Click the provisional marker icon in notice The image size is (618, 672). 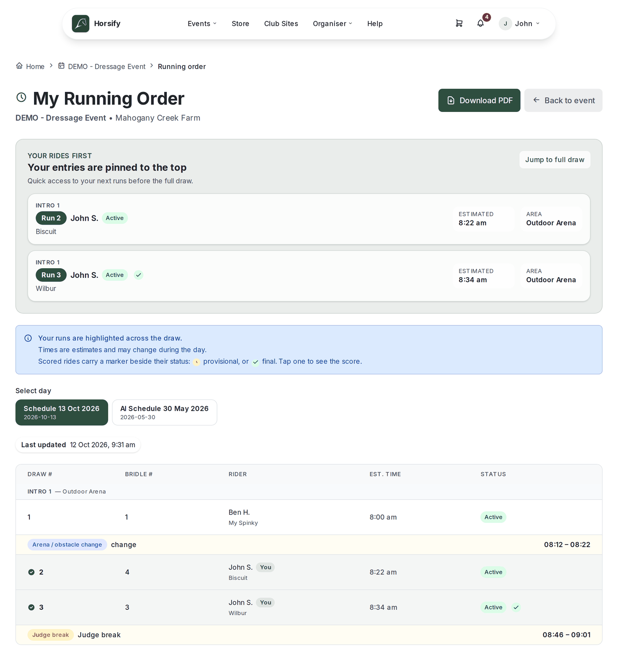[x=197, y=362]
